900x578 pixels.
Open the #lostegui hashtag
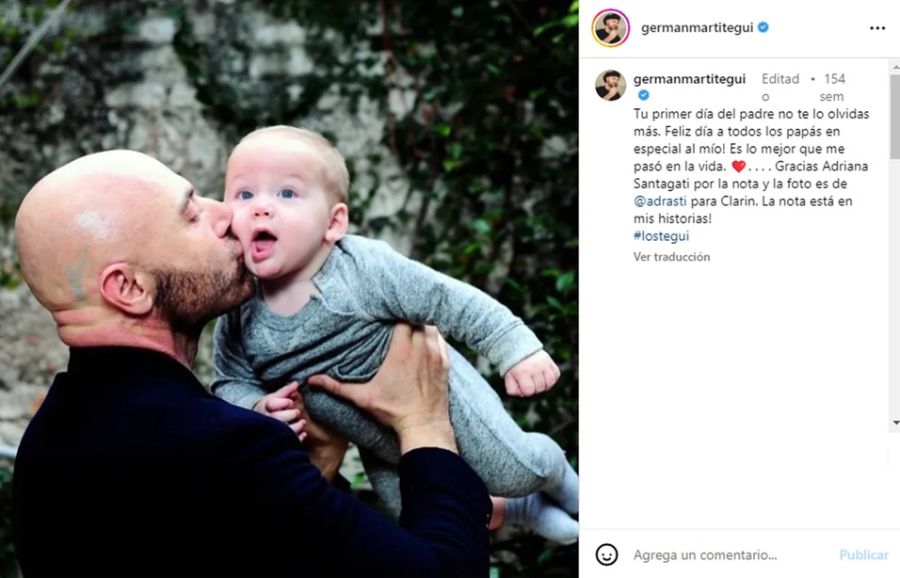pos(661,236)
